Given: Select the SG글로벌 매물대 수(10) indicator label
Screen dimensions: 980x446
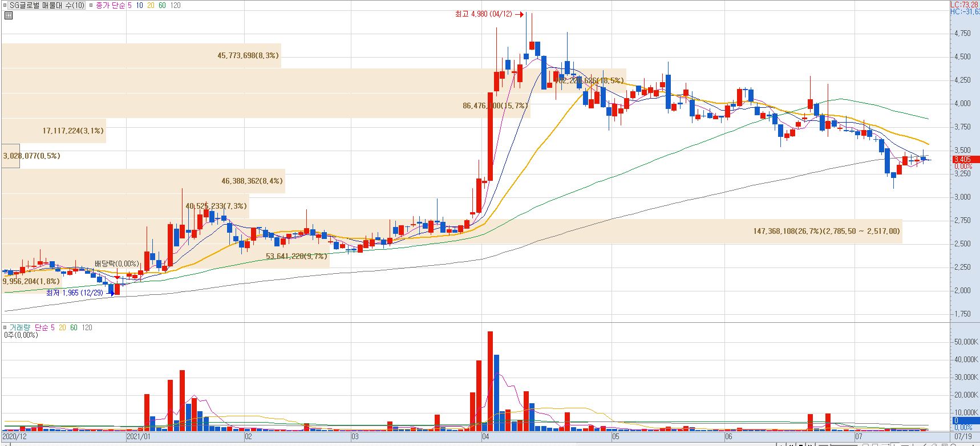Looking at the screenshot, I should pos(46,5).
